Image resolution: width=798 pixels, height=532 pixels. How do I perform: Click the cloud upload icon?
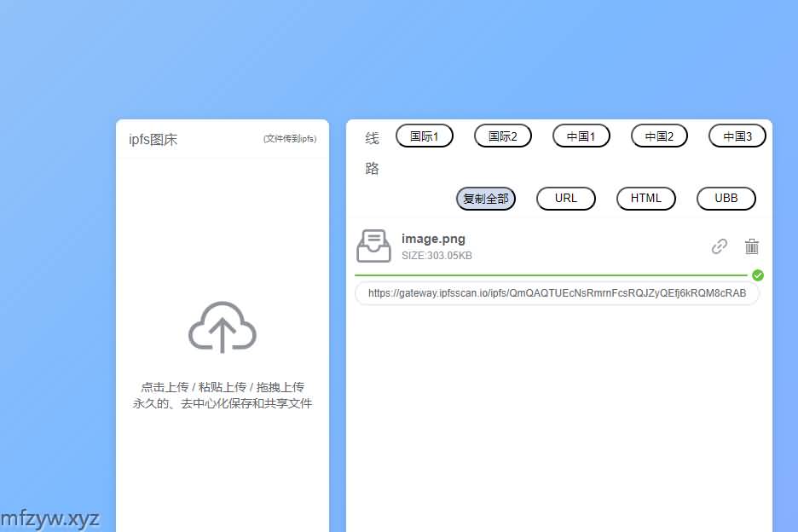222,327
